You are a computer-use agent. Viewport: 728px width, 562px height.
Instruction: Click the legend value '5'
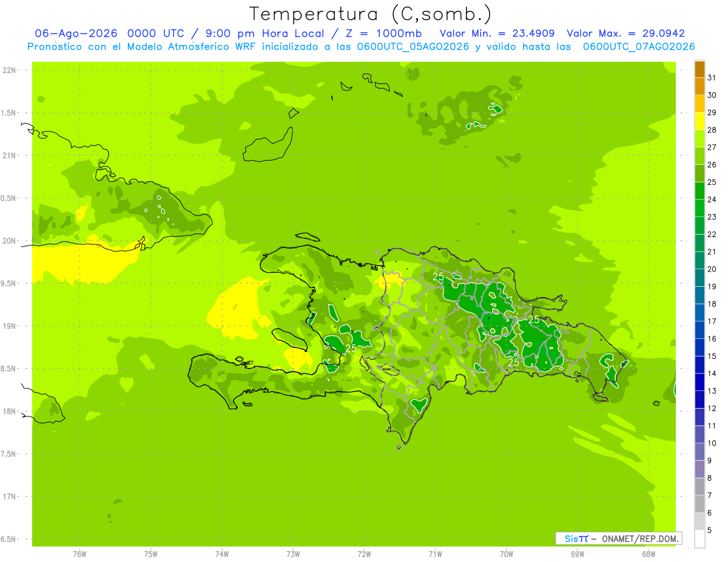(710, 530)
